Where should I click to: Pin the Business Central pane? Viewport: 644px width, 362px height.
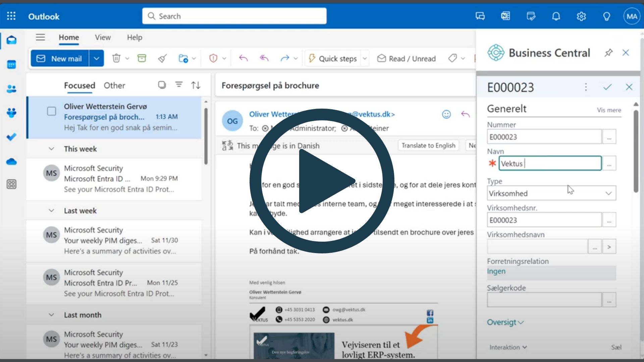[608, 53]
